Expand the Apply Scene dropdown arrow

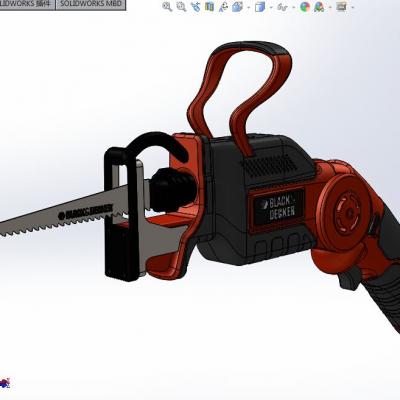tap(330, 7)
